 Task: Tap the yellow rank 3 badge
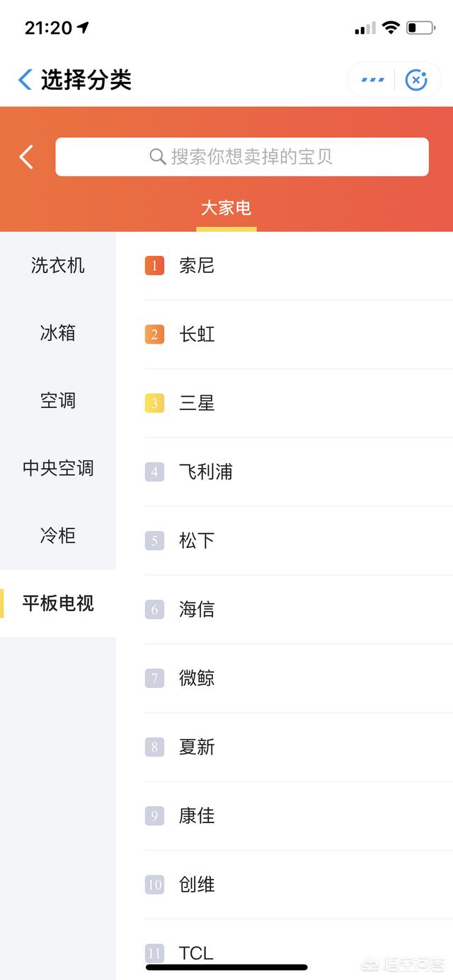coord(154,403)
